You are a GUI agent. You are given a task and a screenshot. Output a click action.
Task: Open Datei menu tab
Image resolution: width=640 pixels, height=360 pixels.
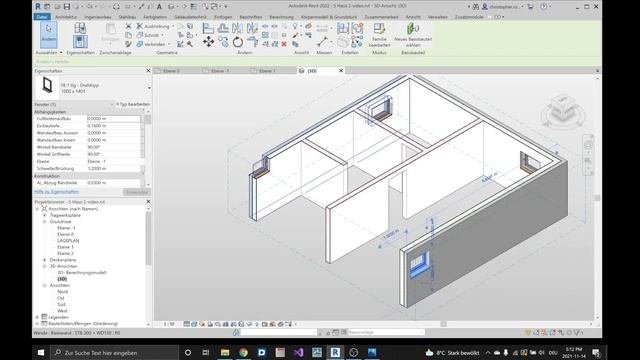pyautogui.click(x=42, y=17)
